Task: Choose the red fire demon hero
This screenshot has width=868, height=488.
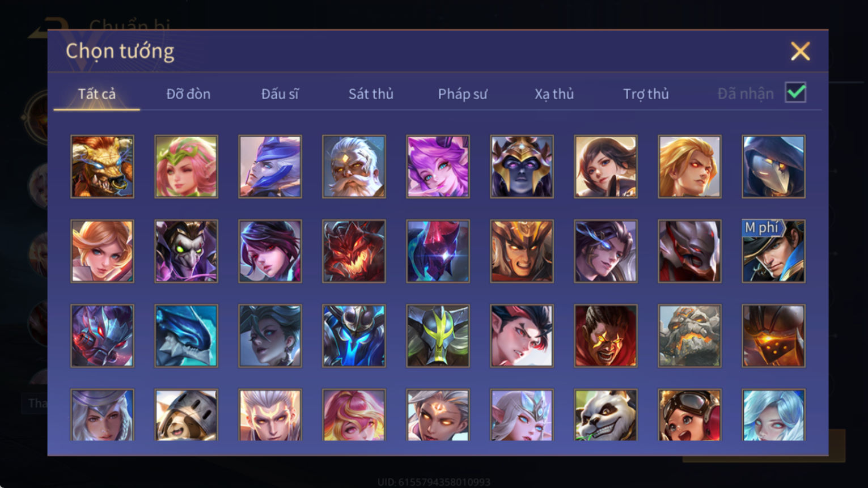Action: pos(354,251)
